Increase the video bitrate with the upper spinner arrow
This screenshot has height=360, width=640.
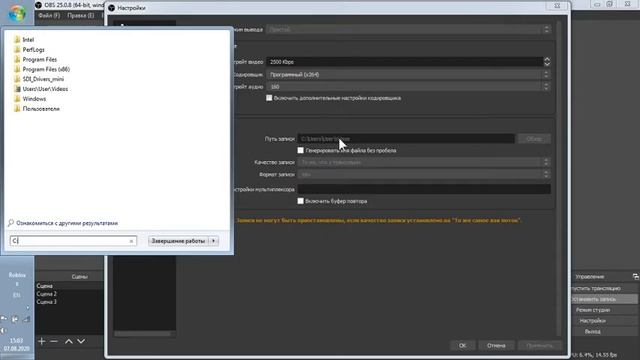pyautogui.click(x=547, y=60)
